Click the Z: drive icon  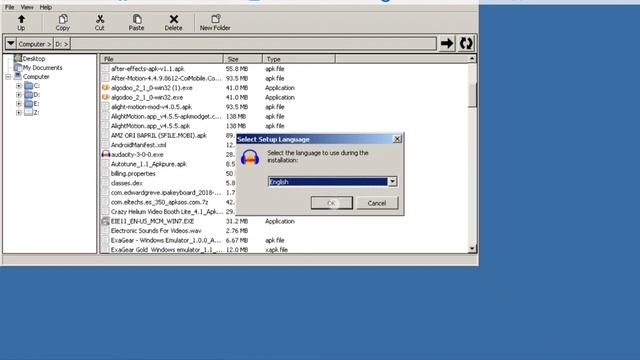(28, 113)
